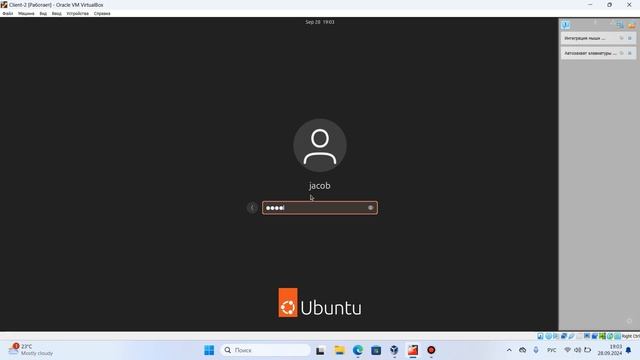This screenshot has height=360, width=640.
Task: Open Task View on the taskbar
Action: point(320,350)
